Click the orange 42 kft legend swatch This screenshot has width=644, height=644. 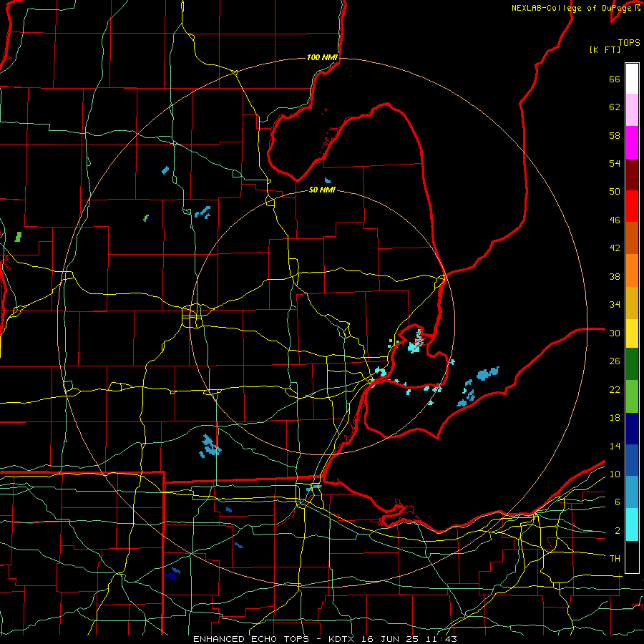[x=632, y=270]
